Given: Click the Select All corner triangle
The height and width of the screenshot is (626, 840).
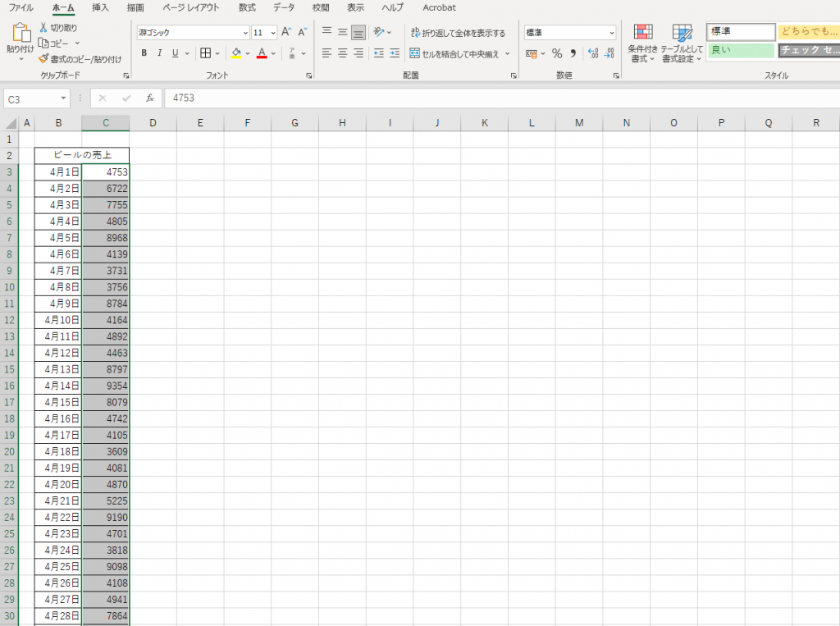Looking at the screenshot, I should [11, 123].
